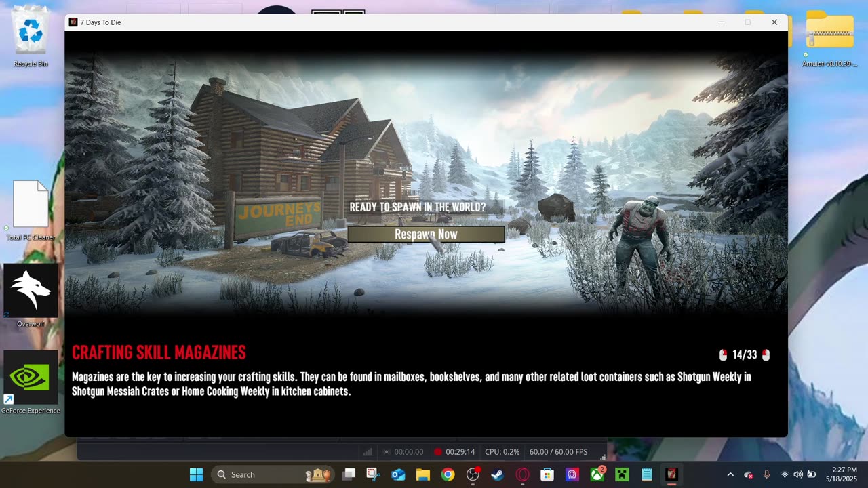The image size is (868, 488).
Task: Open Minecraft from the taskbar
Action: click(622, 474)
